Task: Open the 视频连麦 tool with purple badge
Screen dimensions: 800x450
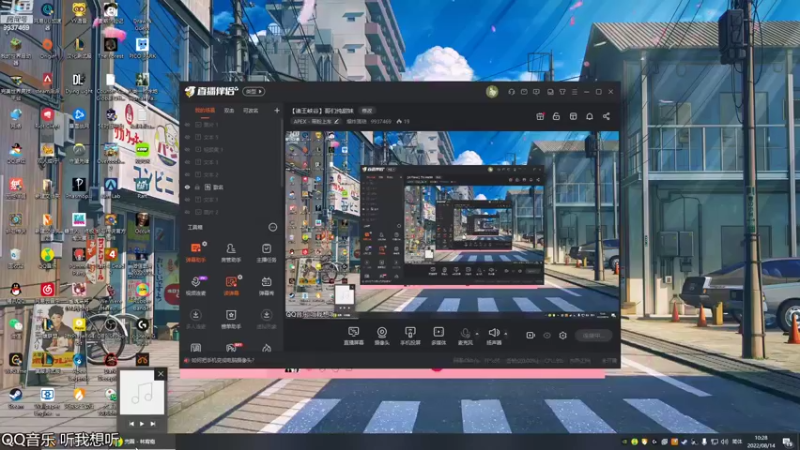Action: pos(196,286)
